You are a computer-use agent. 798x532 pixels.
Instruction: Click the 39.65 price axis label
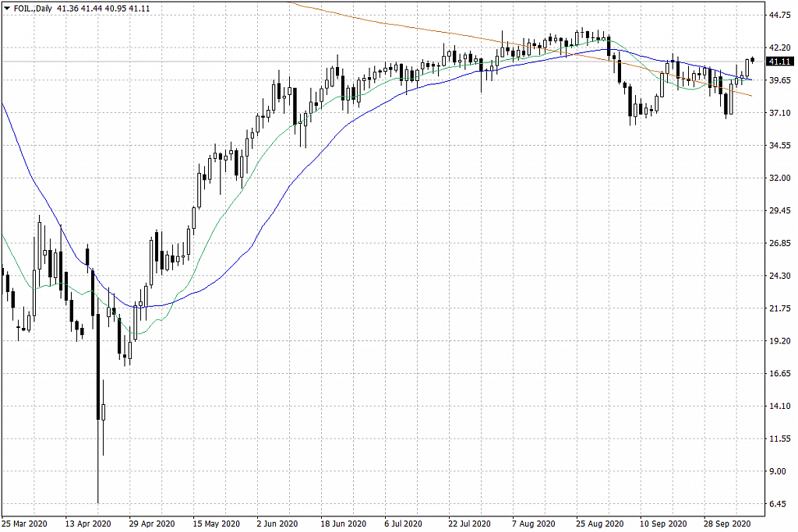780,80
